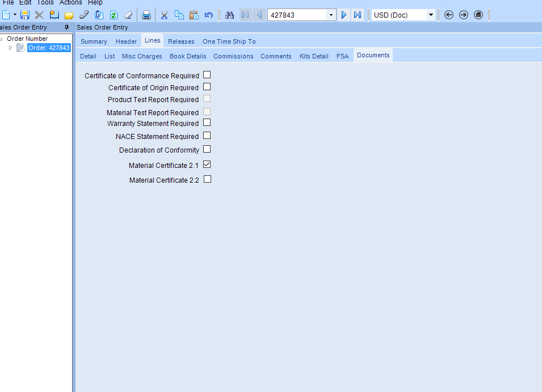Viewport: 542px width, 392px height.
Task: Switch to the Header tab
Action: click(126, 41)
